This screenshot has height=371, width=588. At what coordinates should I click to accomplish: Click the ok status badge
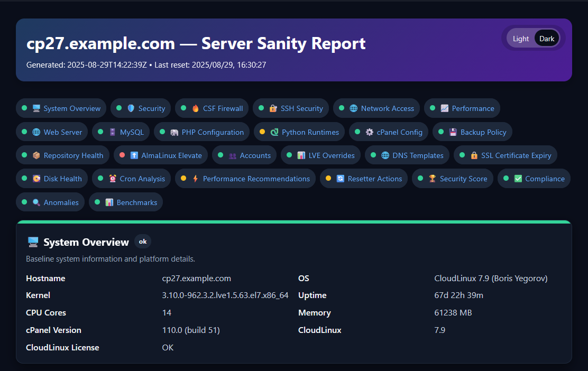(143, 242)
